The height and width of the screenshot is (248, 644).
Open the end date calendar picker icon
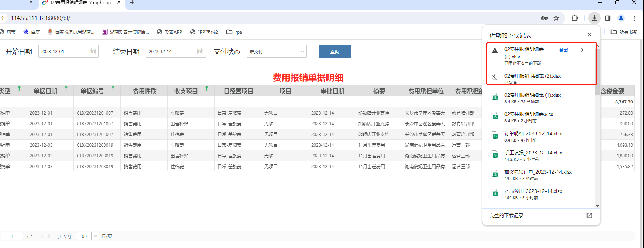200,51
